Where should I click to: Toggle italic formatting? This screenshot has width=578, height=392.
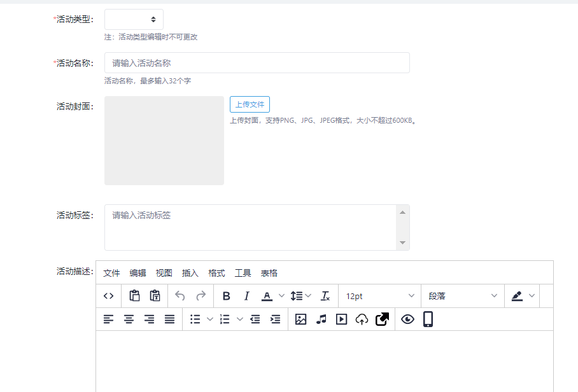246,296
